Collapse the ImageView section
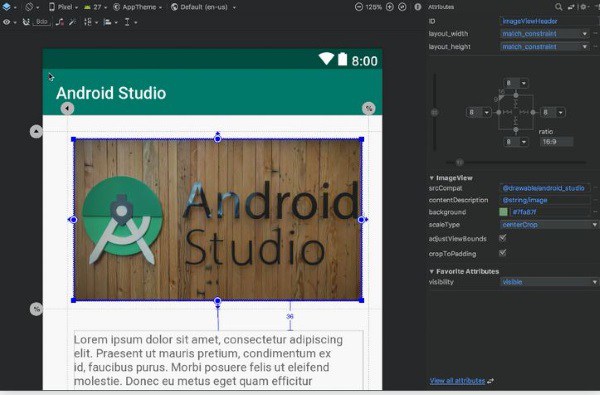Screen dimensions: 600x395 (x=432, y=178)
